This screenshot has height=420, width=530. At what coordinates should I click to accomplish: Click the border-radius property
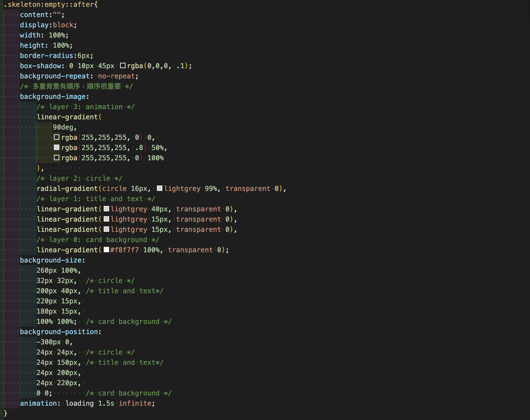46,56
